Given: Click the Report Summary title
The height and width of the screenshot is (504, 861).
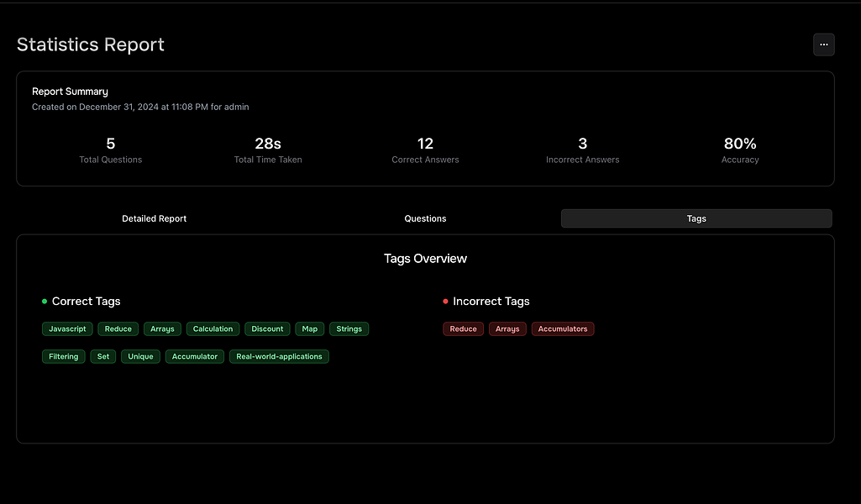Looking at the screenshot, I should pos(70,92).
